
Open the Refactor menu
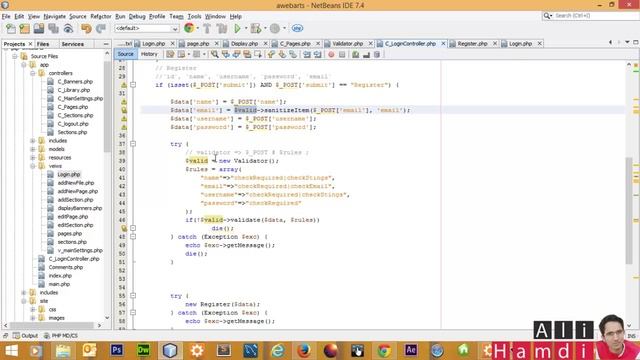coord(101,16)
